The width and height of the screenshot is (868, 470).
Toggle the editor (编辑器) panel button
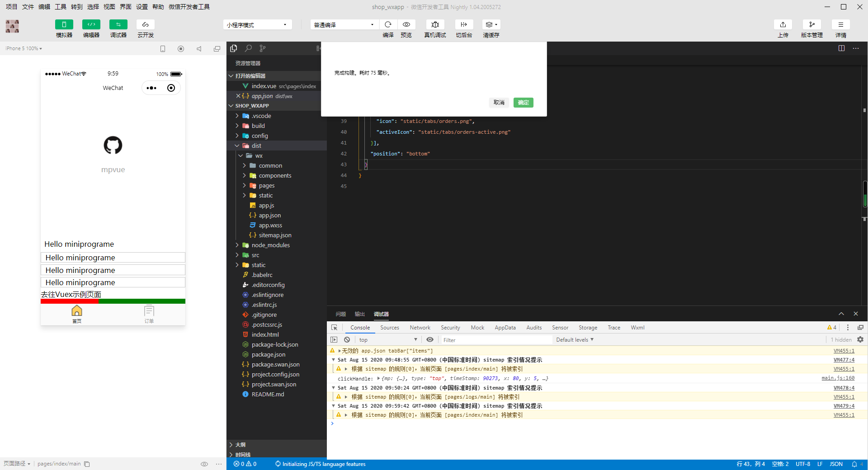(x=91, y=24)
